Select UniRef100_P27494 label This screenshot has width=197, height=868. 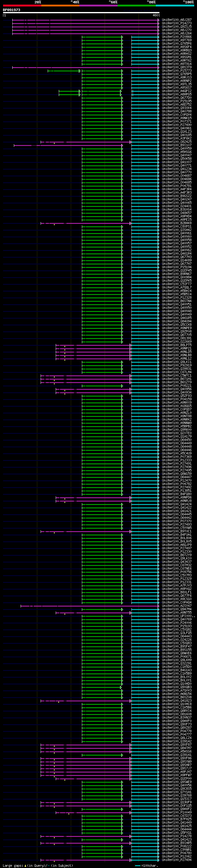tap(177, 860)
